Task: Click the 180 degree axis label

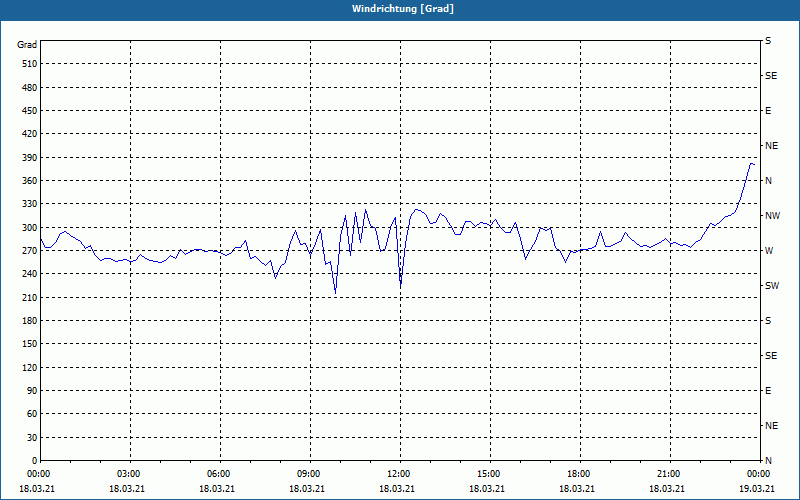Action: 30,321
